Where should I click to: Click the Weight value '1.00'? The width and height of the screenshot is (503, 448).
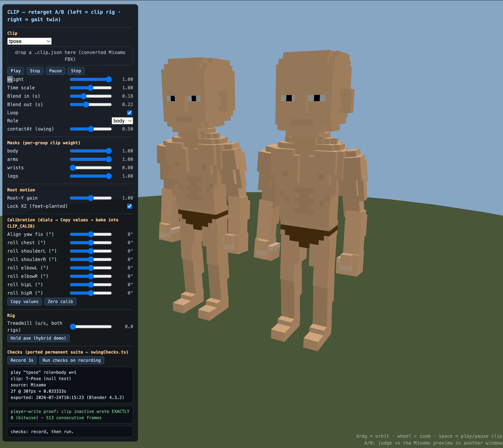tap(127, 79)
